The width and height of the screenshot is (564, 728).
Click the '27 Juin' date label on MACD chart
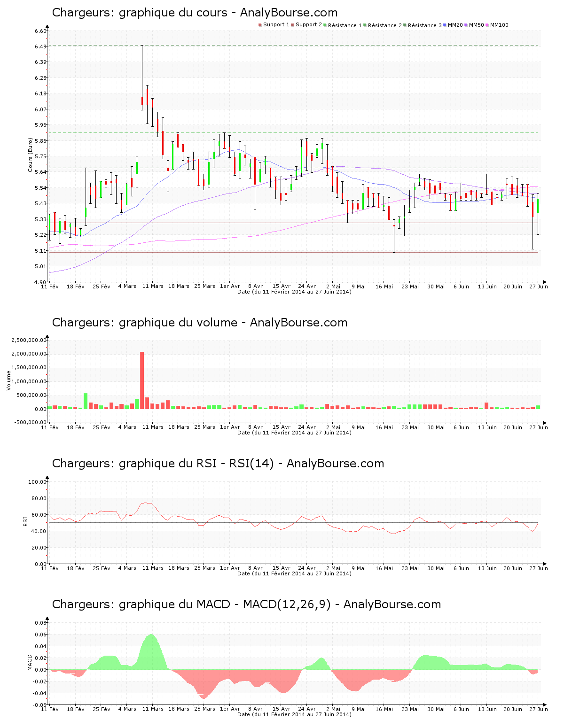[x=539, y=709]
